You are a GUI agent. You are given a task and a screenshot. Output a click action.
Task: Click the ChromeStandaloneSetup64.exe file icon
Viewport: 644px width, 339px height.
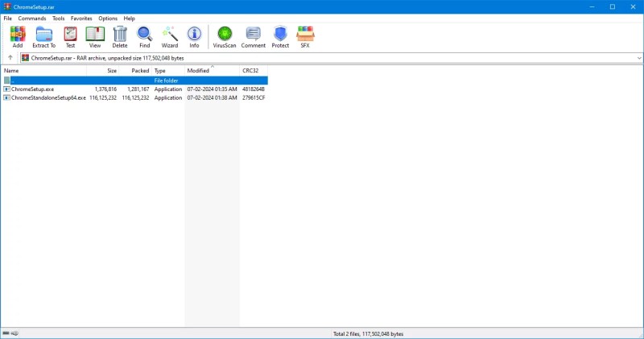click(6, 97)
